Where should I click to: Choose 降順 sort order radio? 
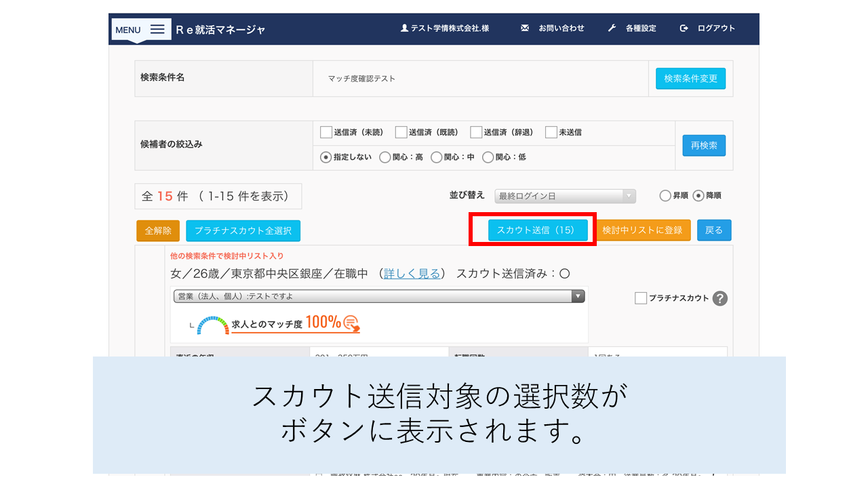pyautogui.click(x=698, y=196)
